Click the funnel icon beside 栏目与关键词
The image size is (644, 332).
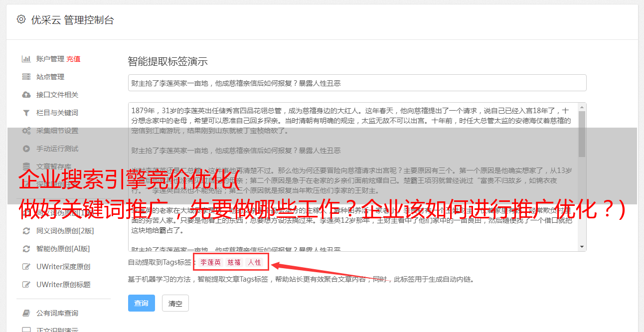pos(26,113)
